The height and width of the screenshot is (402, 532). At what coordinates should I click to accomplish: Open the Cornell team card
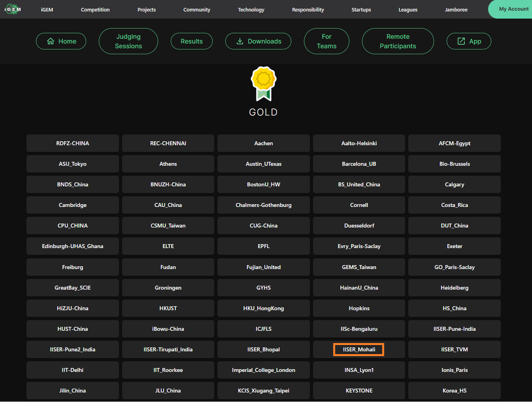tap(359, 205)
